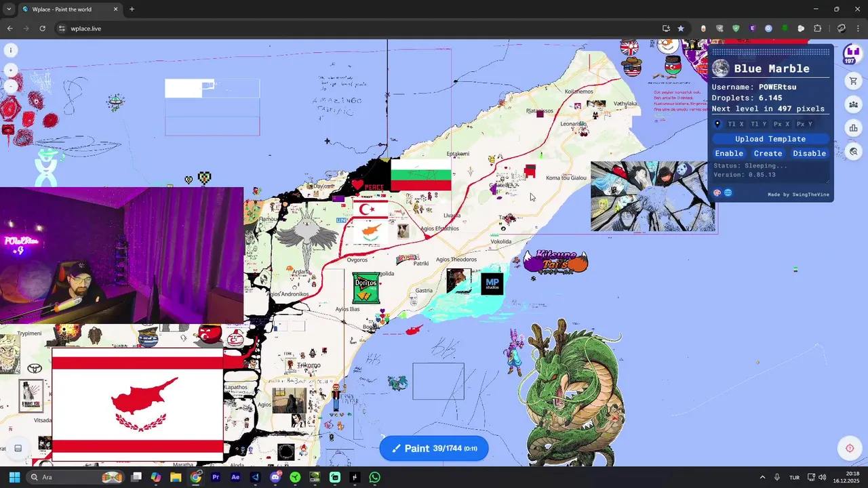Click the Made by SwingTheVine credit
Screen dimensions: 868x488
798,195
